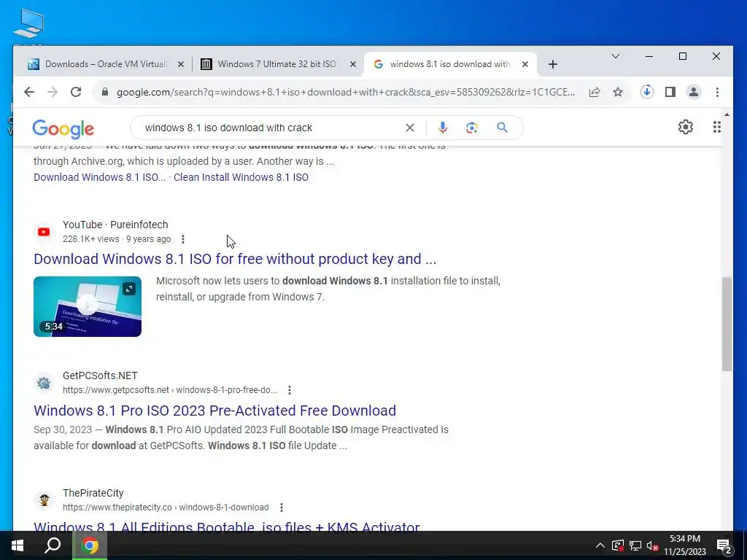Open the Windows Start menu
This screenshot has height=560, width=747.
point(18,545)
